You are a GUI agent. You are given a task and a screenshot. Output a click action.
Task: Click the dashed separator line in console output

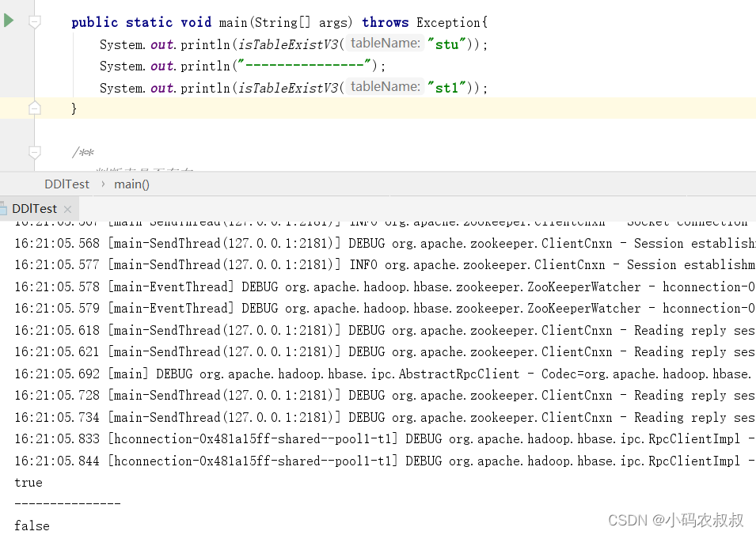click(x=67, y=503)
